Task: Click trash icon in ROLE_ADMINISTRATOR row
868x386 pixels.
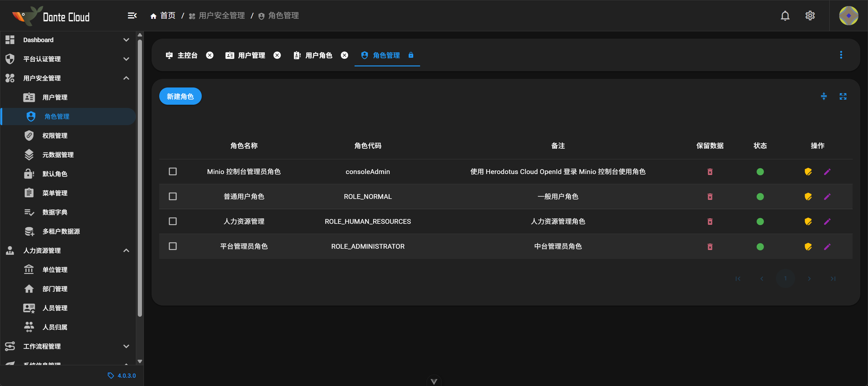Action: 710,247
